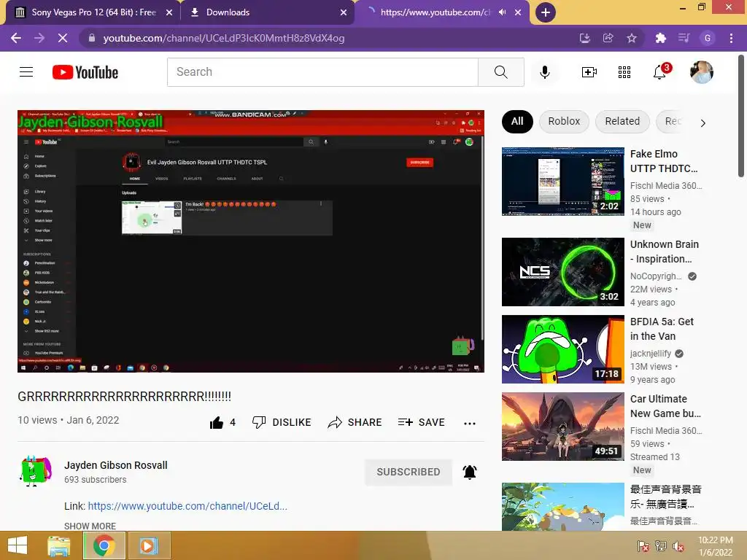Image resolution: width=747 pixels, height=560 pixels.
Task: Go to YouTube home via logo
Action: click(85, 72)
